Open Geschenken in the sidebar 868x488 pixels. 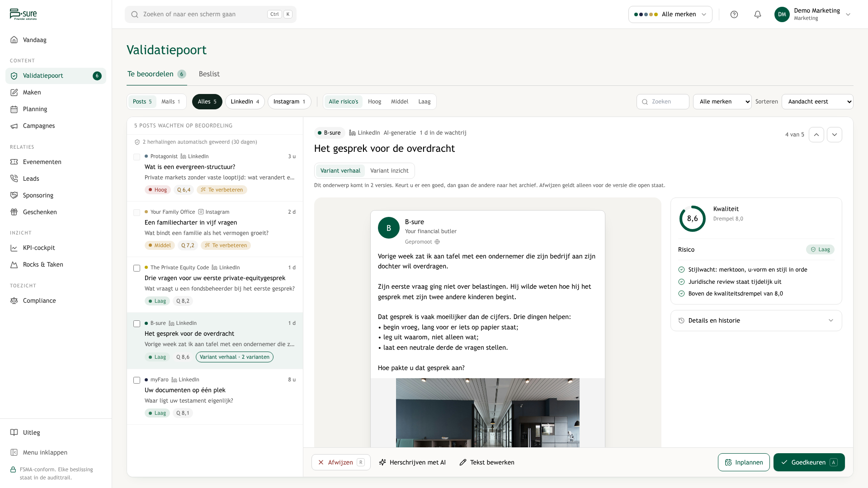pos(56,212)
